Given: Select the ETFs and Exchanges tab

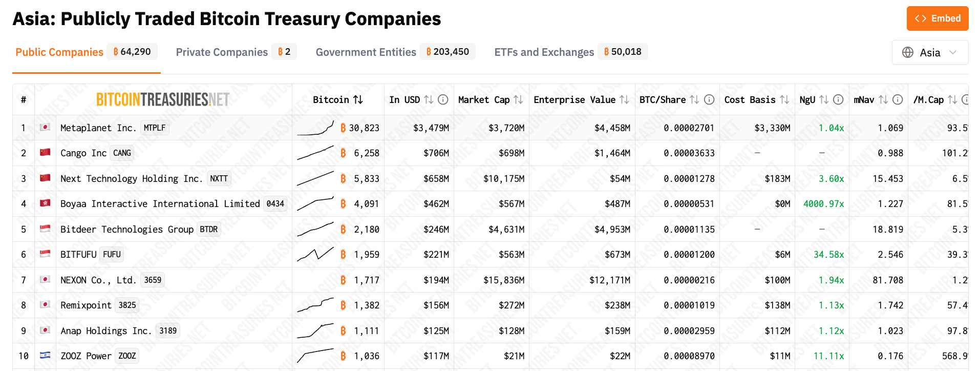Looking at the screenshot, I should [x=544, y=52].
